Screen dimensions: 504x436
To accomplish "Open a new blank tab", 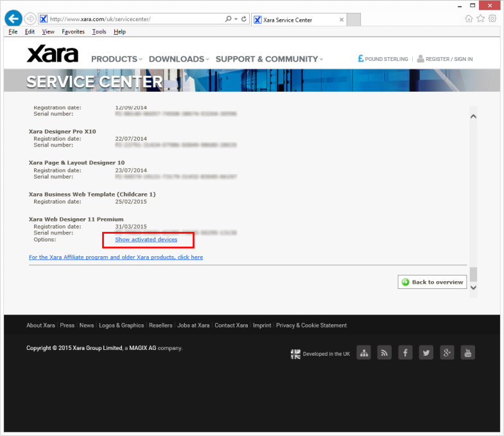I will click(354, 20).
